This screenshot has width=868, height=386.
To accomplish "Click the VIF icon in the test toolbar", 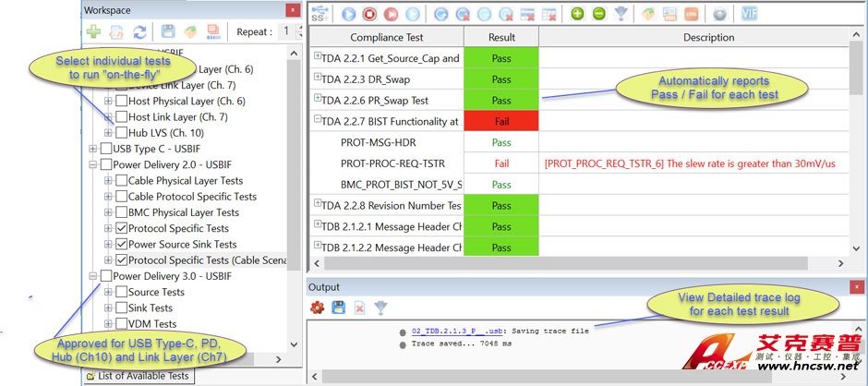I will click(x=750, y=14).
